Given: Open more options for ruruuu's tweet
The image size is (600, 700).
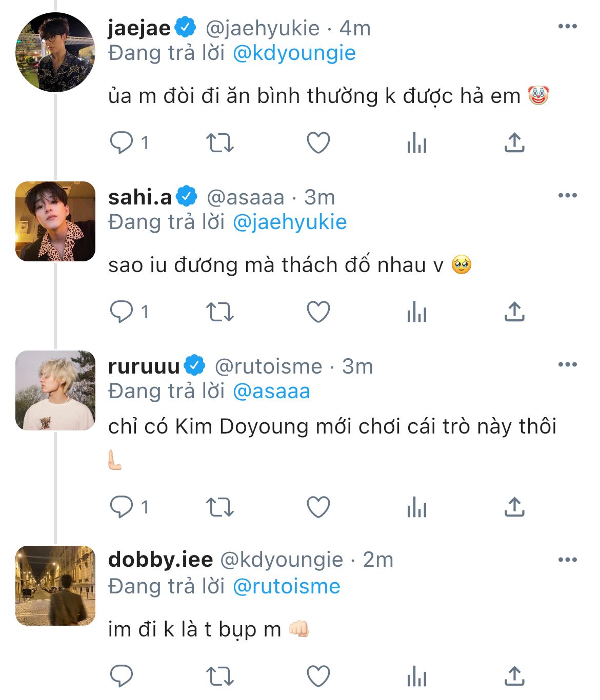Looking at the screenshot, I should tap(567, 365).
